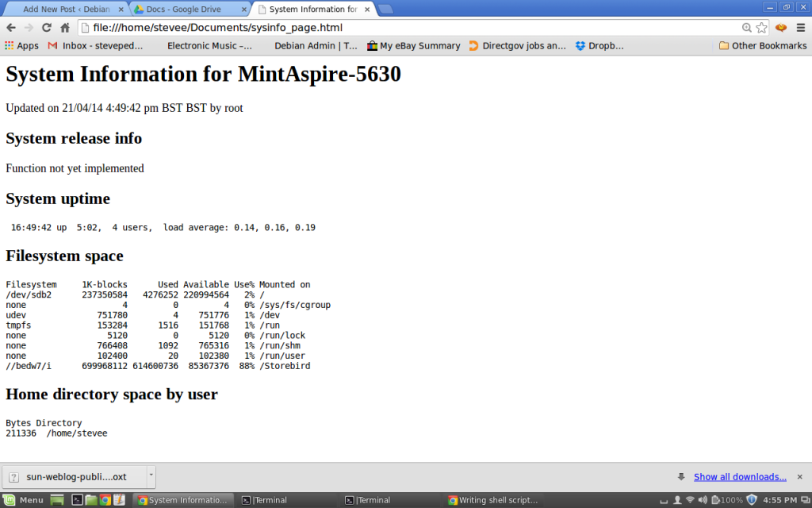Viewport: 812px width, 508px height.
Task: Open the My eBay Summary bookmark
Action: pos(420,45)
